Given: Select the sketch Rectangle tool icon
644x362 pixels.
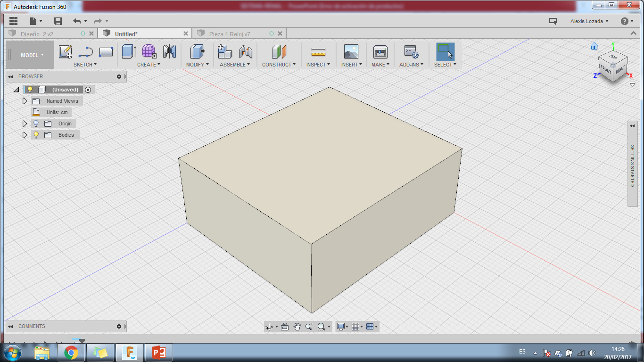Looking at the screenshot, I should 106,52.
